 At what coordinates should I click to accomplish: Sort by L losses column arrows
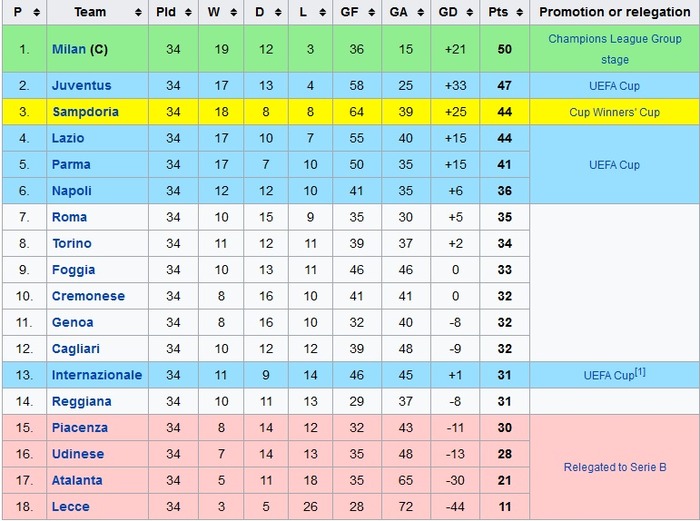[x=323, y=13]
